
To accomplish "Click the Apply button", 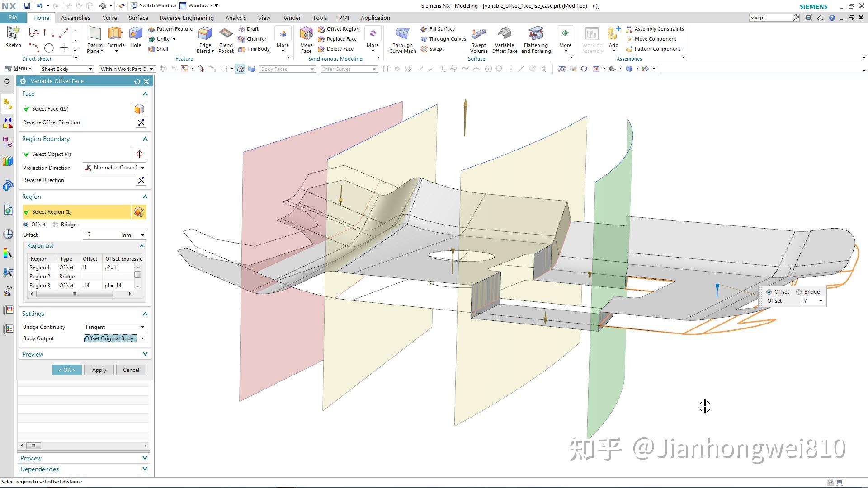I will [x=99, y=370].
